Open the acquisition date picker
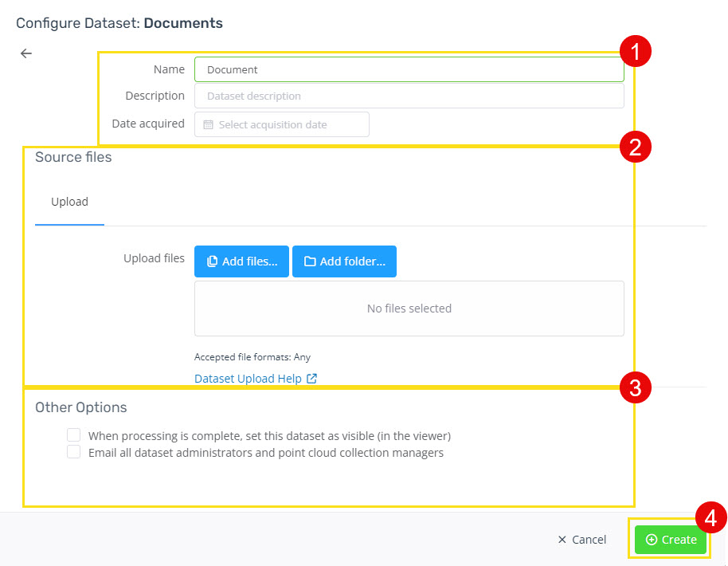The width and height of the screenshot is (728, 566). click(281, 124)
